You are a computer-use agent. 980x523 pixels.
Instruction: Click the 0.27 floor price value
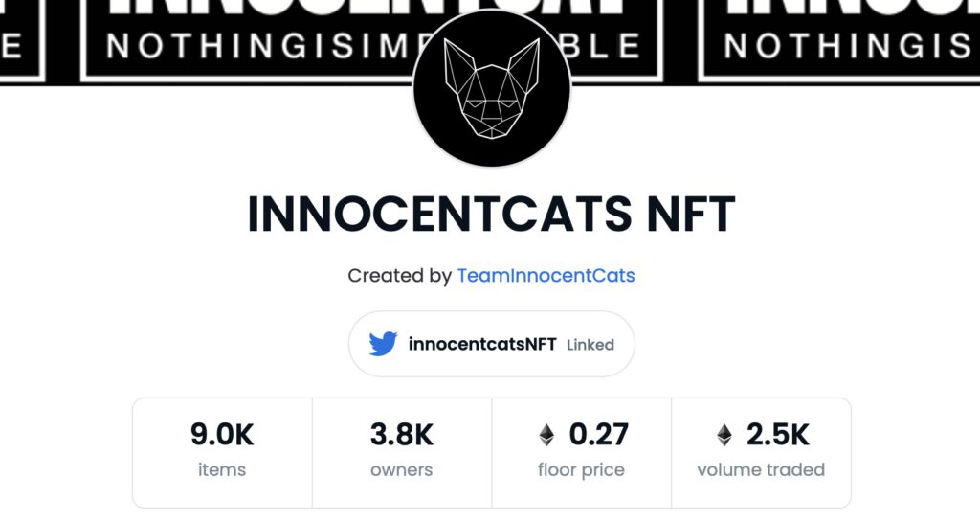pos(598,435)
